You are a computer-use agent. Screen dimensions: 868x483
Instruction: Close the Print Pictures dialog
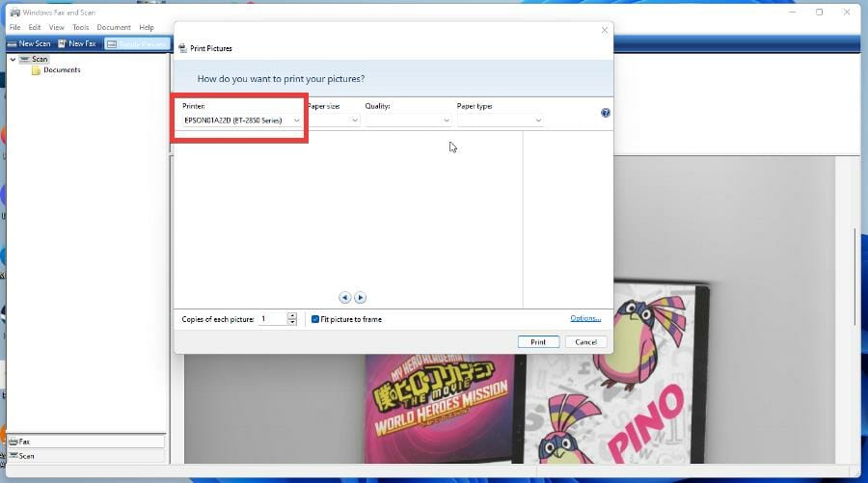[x=605, y=31]
